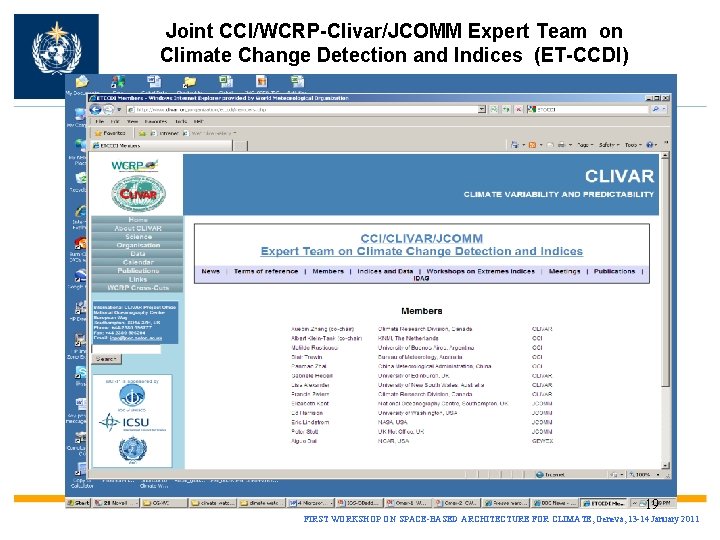Viewport: 720px width, 540px height.
Task: Click the Search button in sidebar
Action: click(x=107, y=359)
